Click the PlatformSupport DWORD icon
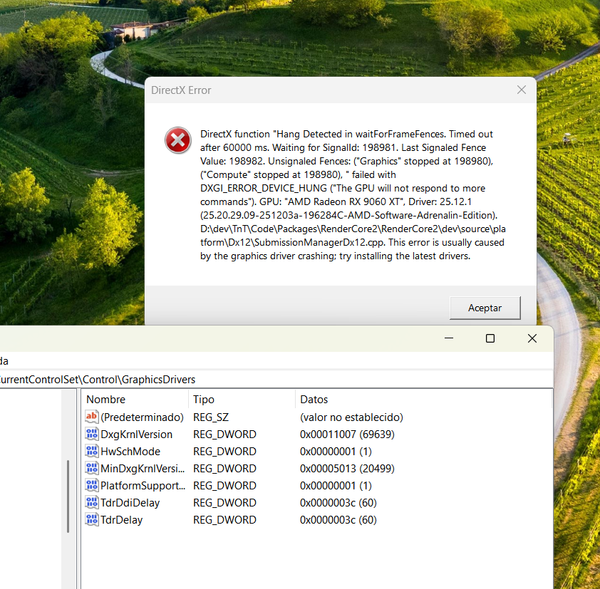Viewport: 600px width, 589px height. coord(92,485)
